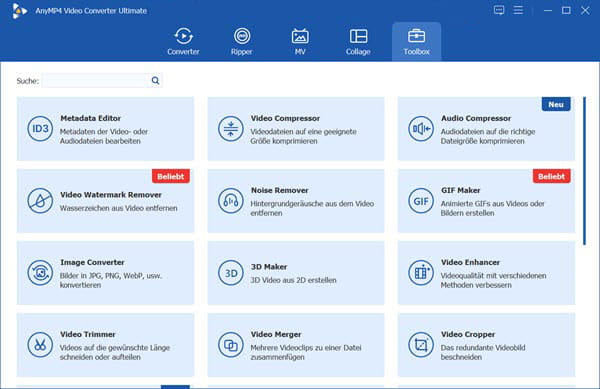Open the hamburger menu in title bar
Image resolution: width=600 pixels, height=389 pixels.
click(x=518, y=10)
